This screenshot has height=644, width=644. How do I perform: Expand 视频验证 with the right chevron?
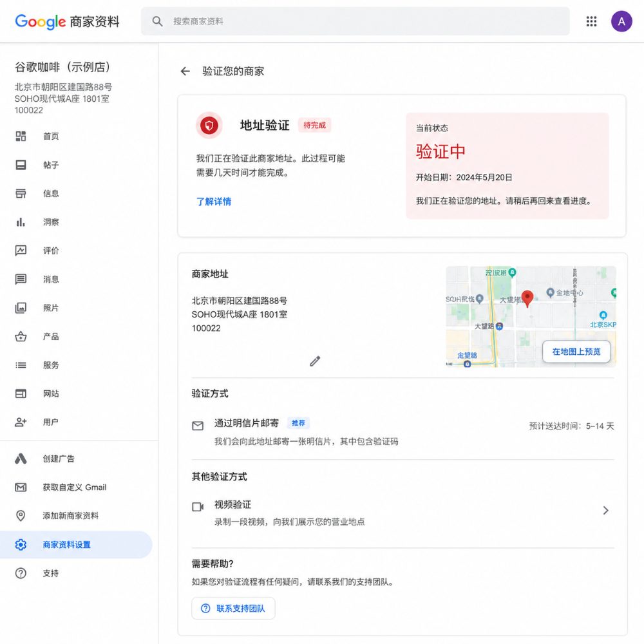(605, 511)
